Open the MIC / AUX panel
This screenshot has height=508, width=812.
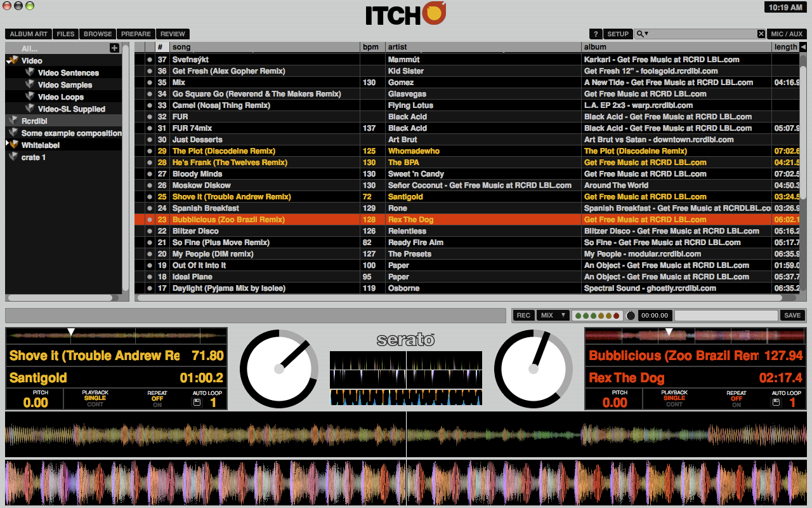[787, 34]
